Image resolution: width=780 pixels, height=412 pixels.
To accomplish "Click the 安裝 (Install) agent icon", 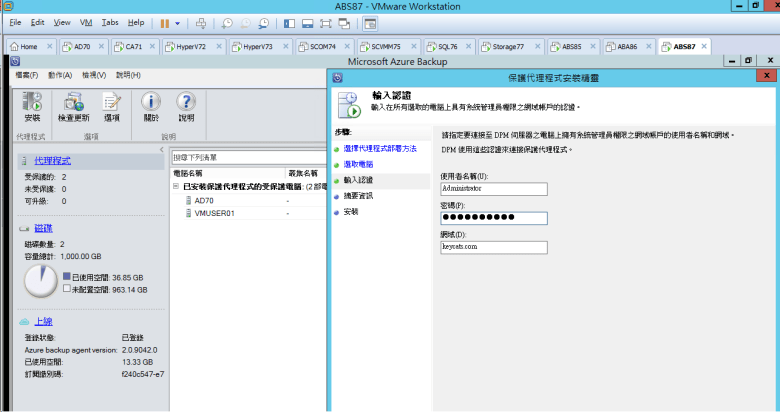I will click(x=32, y=105).
